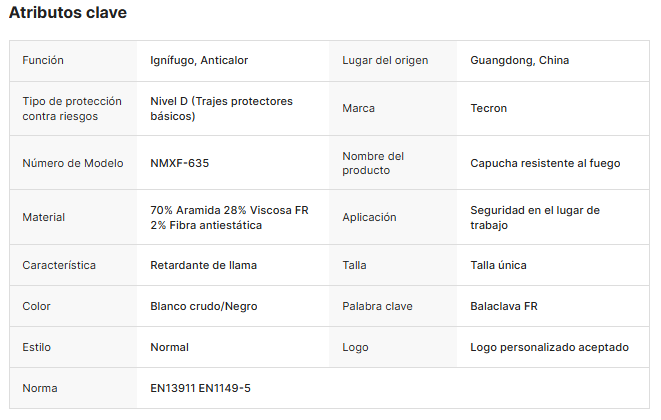This screenshot has width=661, height=420.
Task: Click the 'Talla única' size value
Action: click(x=498, y=265)
